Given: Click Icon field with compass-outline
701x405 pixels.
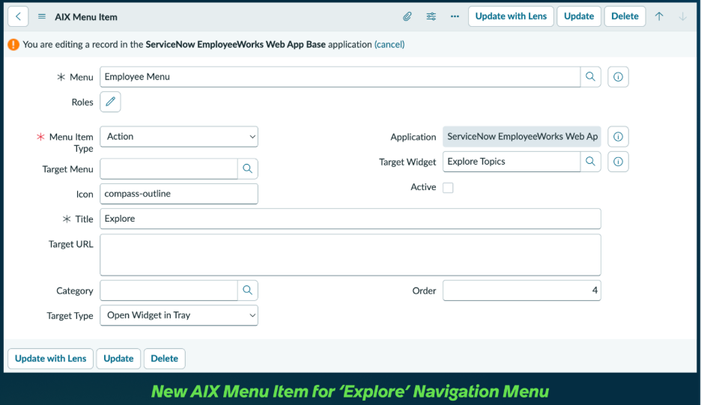Looking at the screenshot, I should 179,194.
